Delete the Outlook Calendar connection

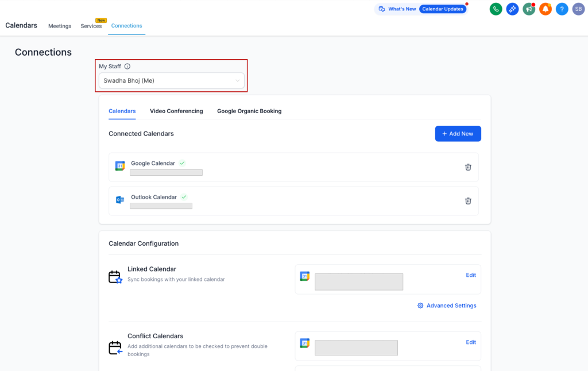[468, 201]
